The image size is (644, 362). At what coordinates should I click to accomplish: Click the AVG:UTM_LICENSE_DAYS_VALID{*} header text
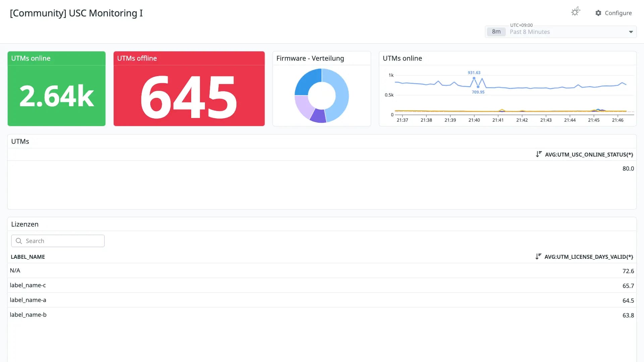pyautogui.click(x=589, y=257)
